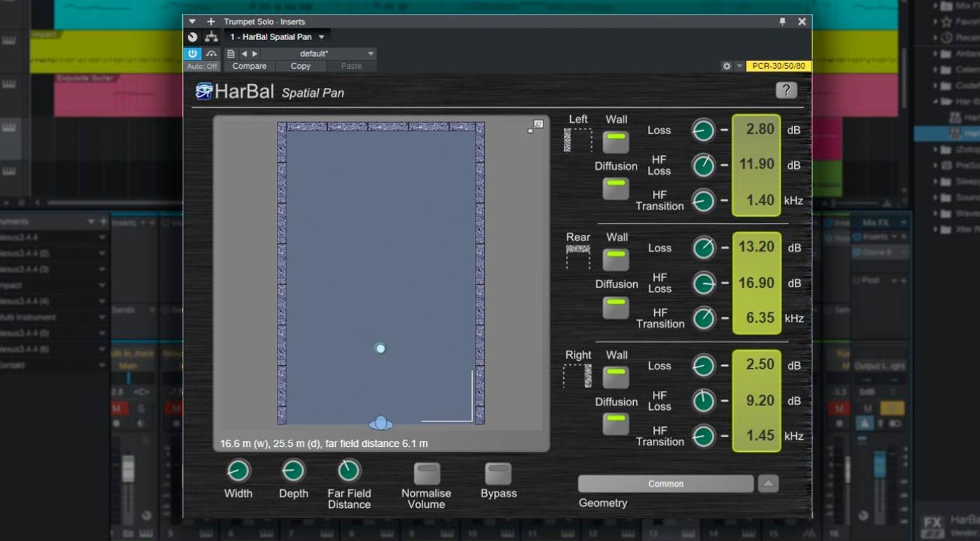Viewport: 980px width, 541px height.
Task: Click the Right wall position icon
Action: (x=578, y=376)
